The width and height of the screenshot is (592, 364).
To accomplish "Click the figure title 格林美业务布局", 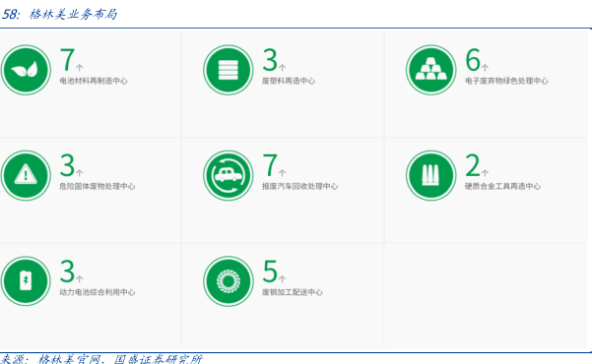I will (73, 15).
